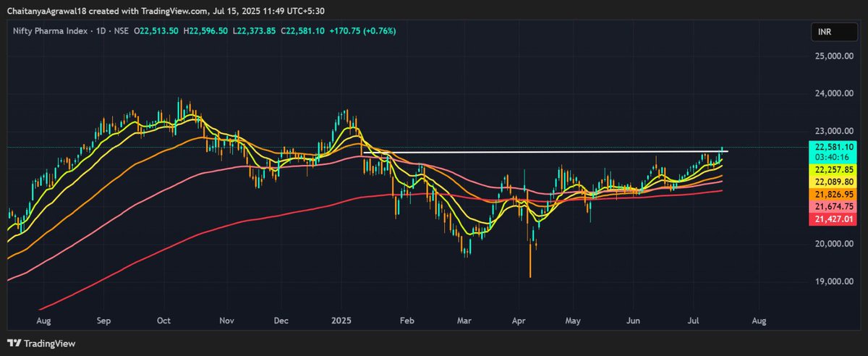
Task: Click the 2025 label on time axis
Action: coord(341,319)
